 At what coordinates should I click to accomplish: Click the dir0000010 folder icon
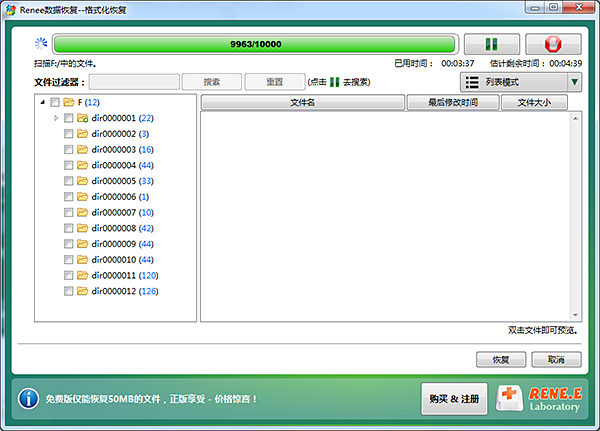pyautogui.click(x=82, y=260)
